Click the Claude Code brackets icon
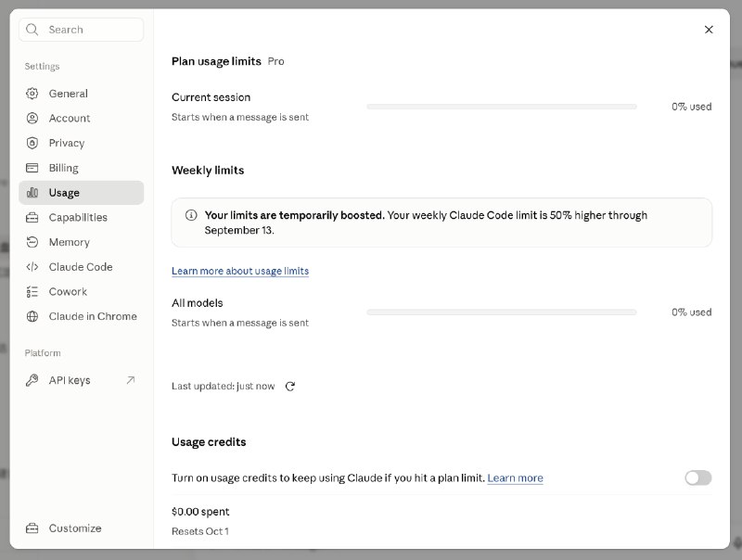 pos(32,267)
